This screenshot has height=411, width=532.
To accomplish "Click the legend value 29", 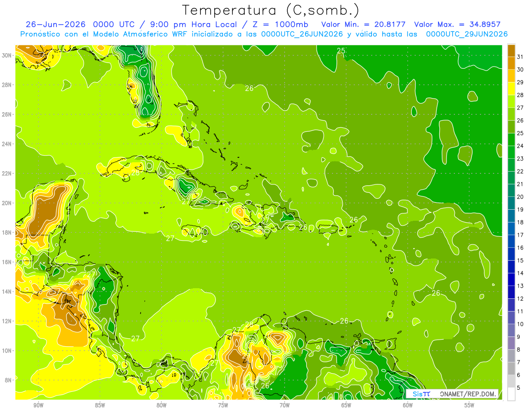I will pos(520,82).
